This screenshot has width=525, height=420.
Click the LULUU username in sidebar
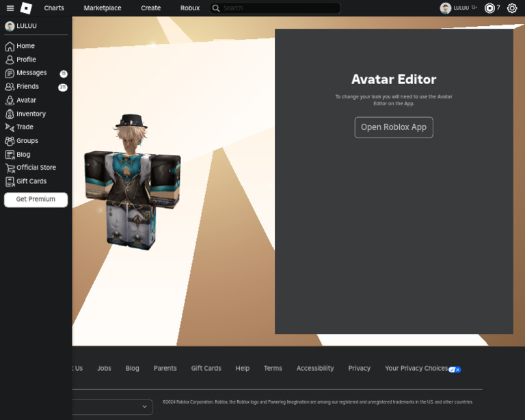(x=27, y=26)
